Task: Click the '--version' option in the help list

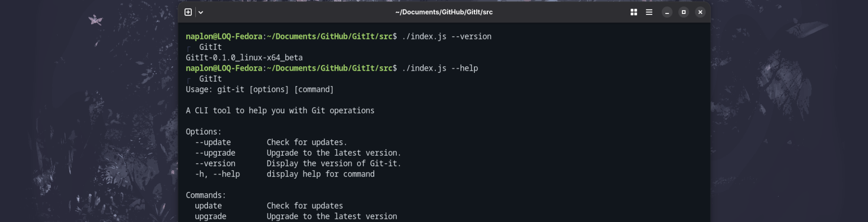Action: click(x=215, y=163)
